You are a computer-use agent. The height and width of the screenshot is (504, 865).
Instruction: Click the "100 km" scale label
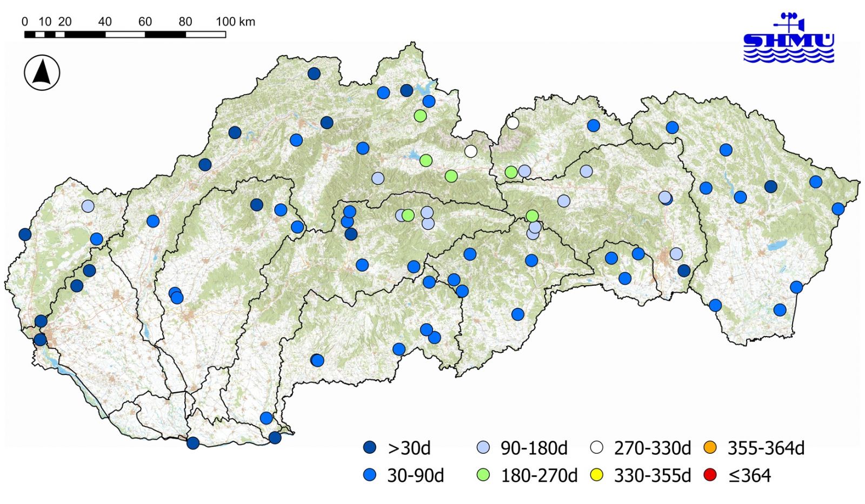(235, 22)
